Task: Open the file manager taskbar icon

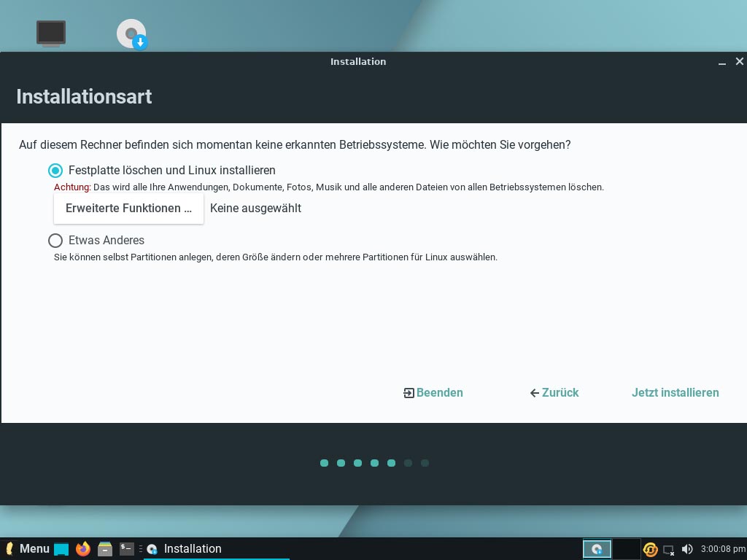Action: [105, 549]
